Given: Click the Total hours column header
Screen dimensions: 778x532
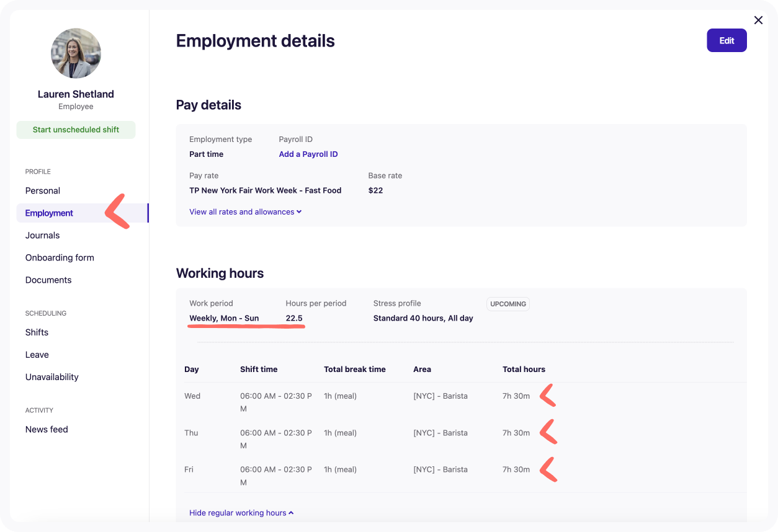Looking at the screenshot, I should pyautogui.click(x=524, y=369).
